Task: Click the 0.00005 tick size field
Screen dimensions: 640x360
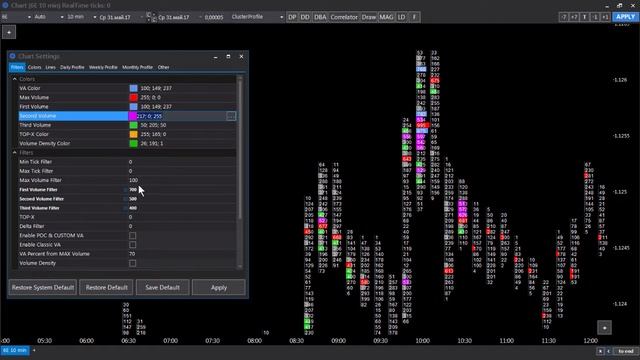Action: point(214,17)
